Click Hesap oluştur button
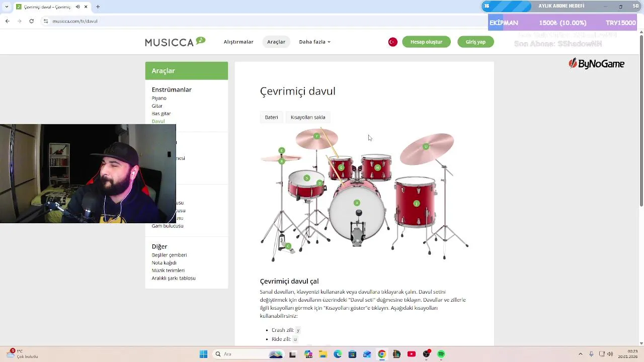 click(x=426, y=42)
